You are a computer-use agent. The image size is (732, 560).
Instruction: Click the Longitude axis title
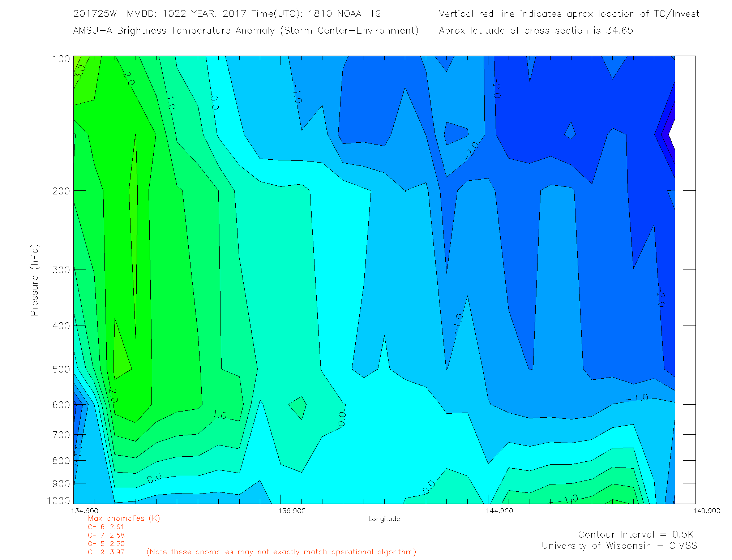(384, 519)
